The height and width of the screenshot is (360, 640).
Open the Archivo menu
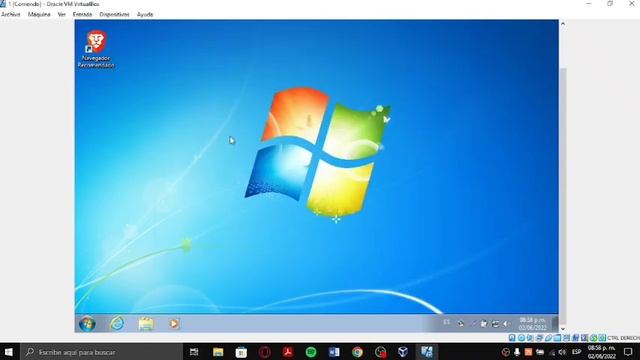click(x=11, y=14)
